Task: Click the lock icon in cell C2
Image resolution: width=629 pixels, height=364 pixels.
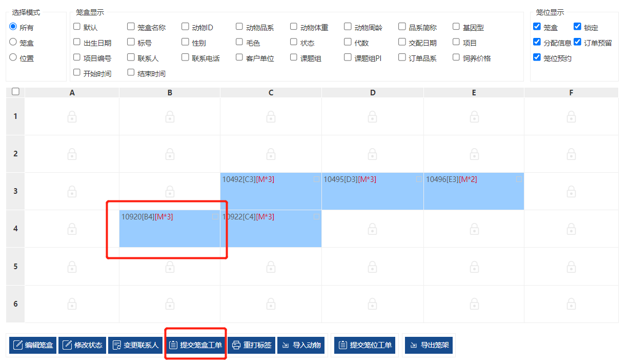Action: click(x=271, y=154)
